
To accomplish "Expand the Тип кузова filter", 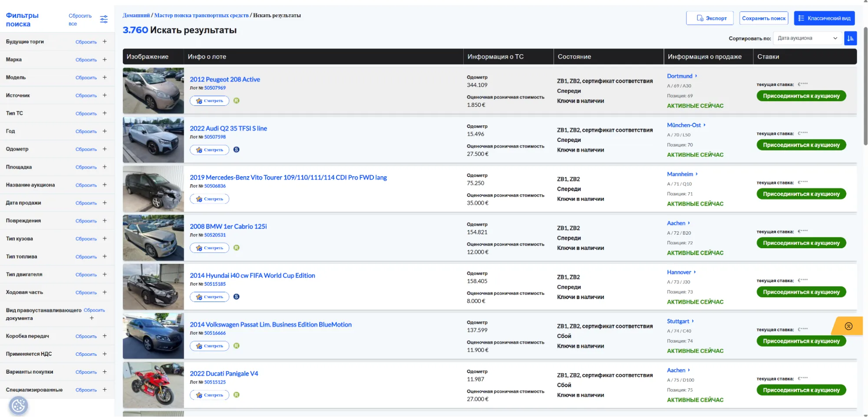I will tap(105, 239).
